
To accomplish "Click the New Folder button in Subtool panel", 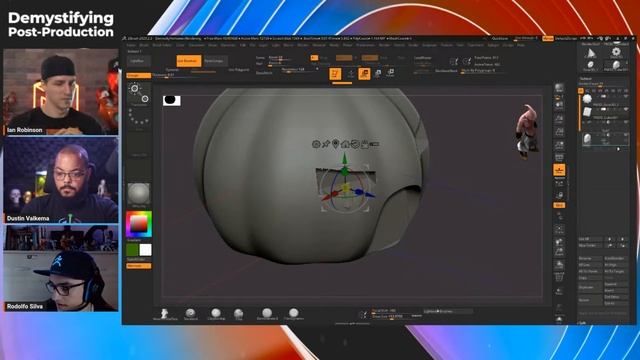I will pos(590,245).
